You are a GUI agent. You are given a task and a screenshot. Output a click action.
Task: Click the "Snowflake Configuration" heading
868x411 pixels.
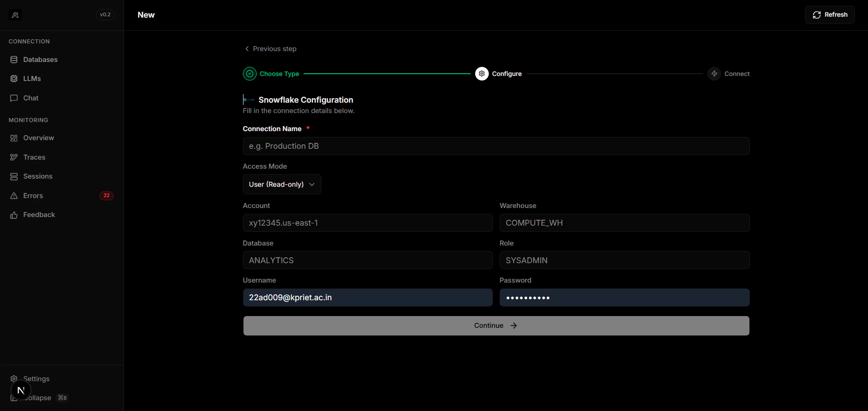point(306,100)
